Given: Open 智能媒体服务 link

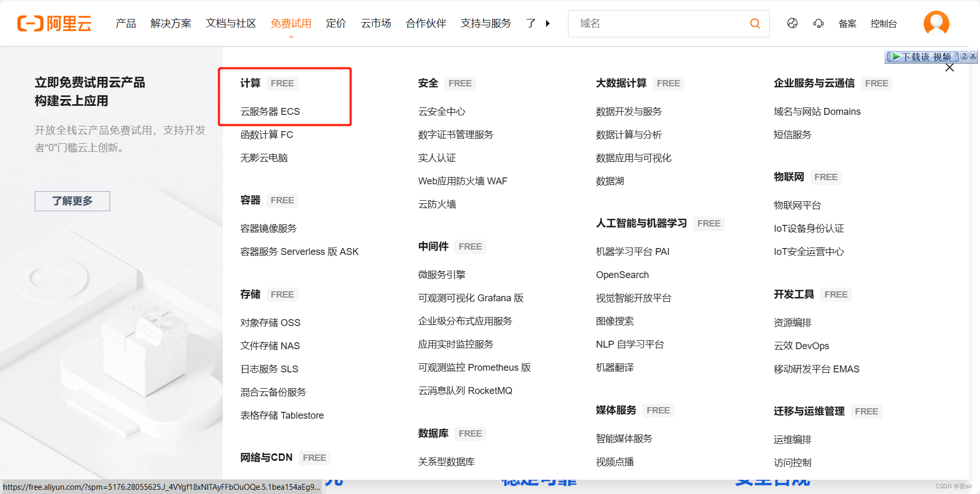Looking at the screenshot, I should 624,438.
